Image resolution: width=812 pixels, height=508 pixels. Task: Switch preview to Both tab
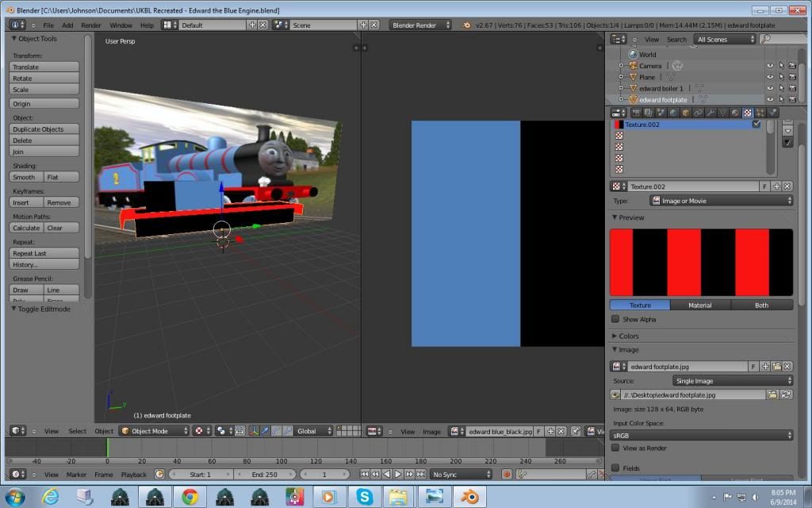pyautogui.click(x=761, y=305)
